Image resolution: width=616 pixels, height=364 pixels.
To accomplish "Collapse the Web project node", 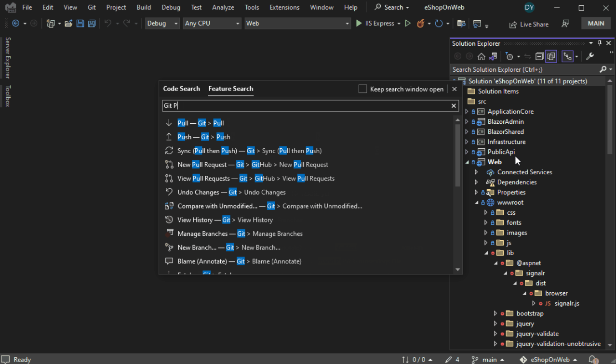I will [467, 162].
